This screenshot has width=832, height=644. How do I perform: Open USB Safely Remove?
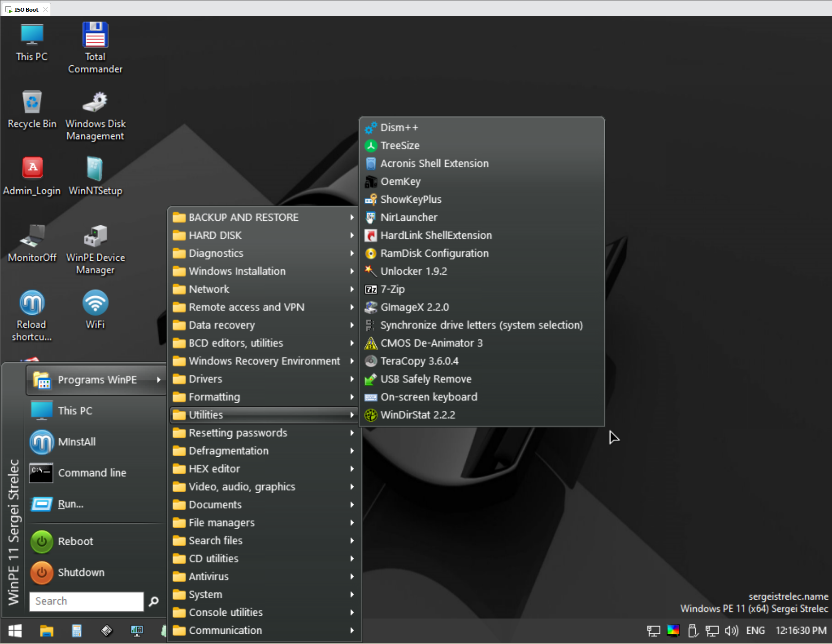482,379
